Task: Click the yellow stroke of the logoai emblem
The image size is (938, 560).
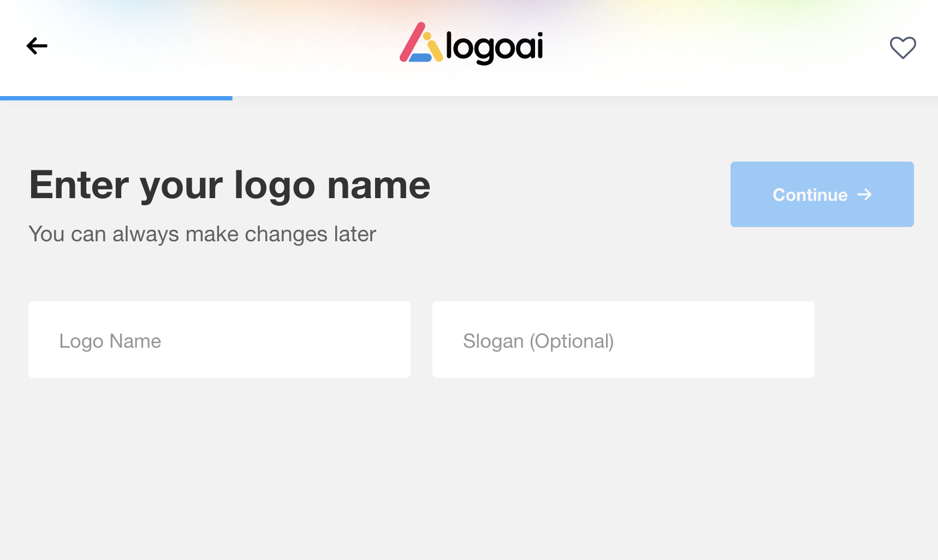Action: click(x=435, y=51)
